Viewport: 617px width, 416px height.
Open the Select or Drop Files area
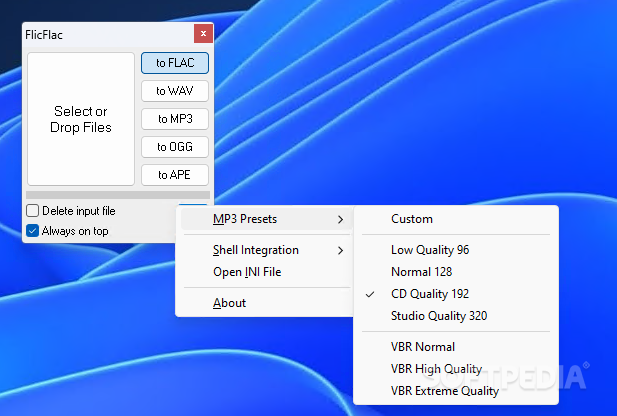click(81, 119)
